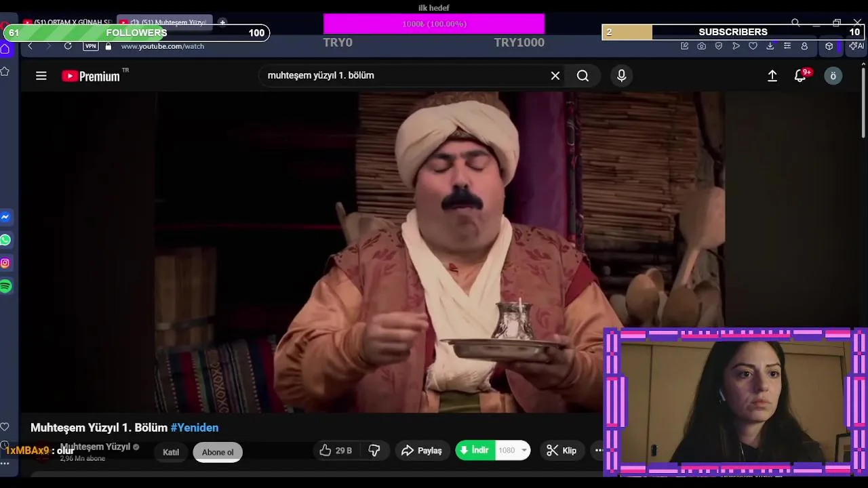Open sidebar home button
Screen dimensions: 868x488
(x=5, y=49)
